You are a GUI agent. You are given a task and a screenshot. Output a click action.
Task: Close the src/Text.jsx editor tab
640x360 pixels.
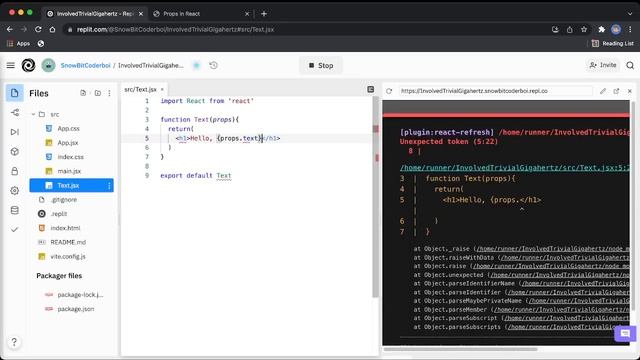(x=162, y=89)
